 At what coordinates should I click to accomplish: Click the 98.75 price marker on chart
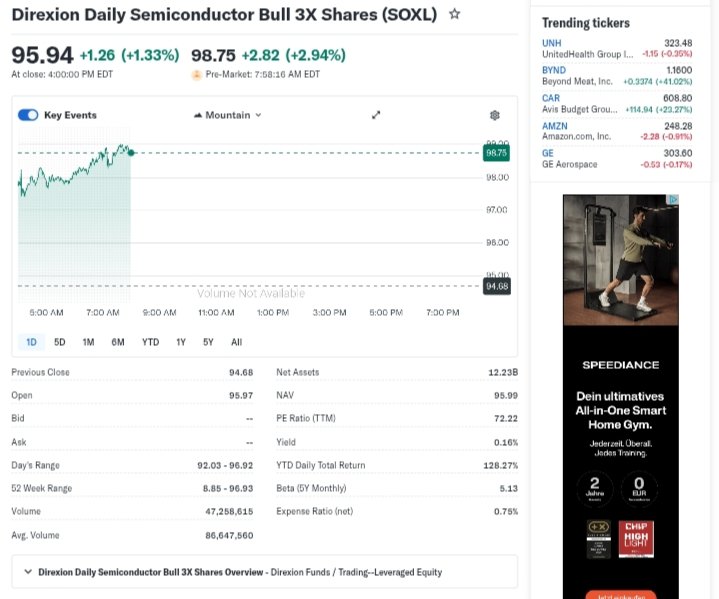click(x=497, y=153)
